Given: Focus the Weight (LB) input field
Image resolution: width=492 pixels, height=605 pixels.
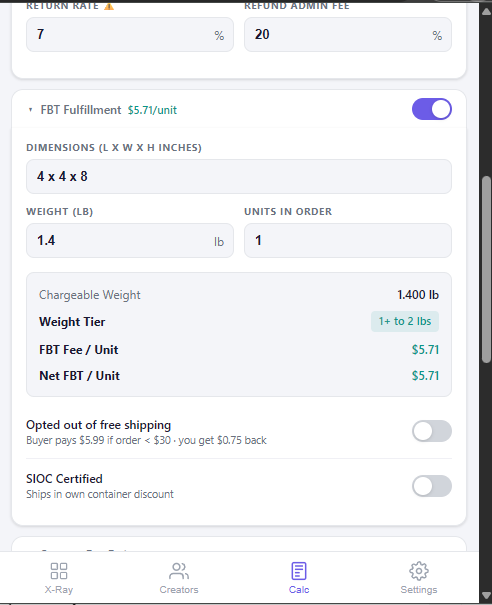Looking at the screenshot, I should tap(130, 240).
